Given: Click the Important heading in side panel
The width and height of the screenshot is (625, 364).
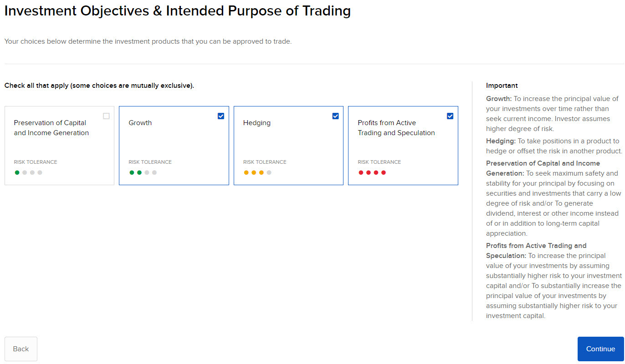Looking at the screenshot, I should pyautogui.click(x=502, y=86).
